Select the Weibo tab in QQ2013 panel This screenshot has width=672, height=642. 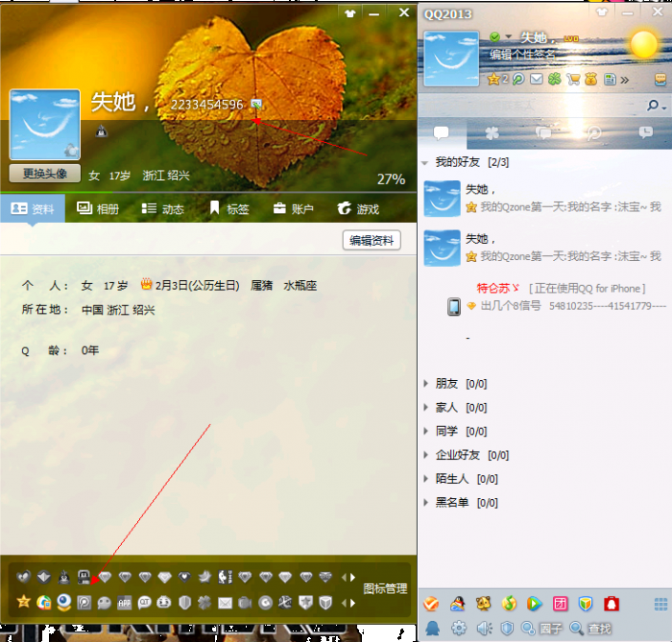pyautogui.click(x=594, y=133)
